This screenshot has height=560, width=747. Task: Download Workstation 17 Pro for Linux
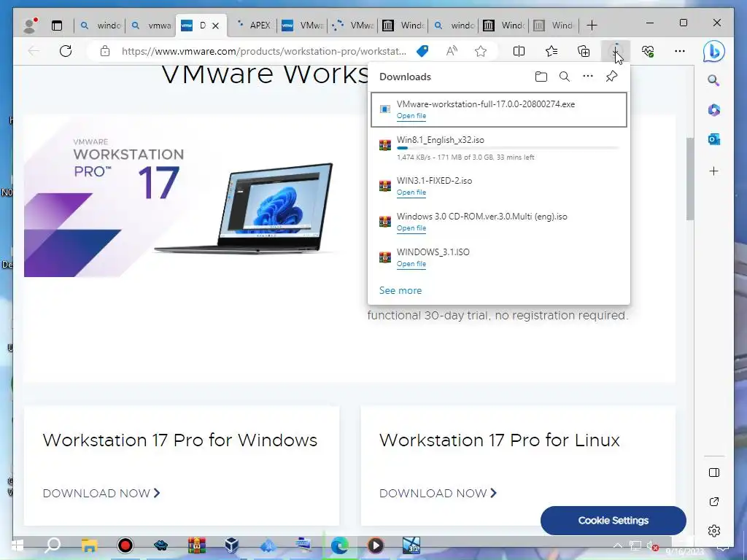(x=438, y=494)
